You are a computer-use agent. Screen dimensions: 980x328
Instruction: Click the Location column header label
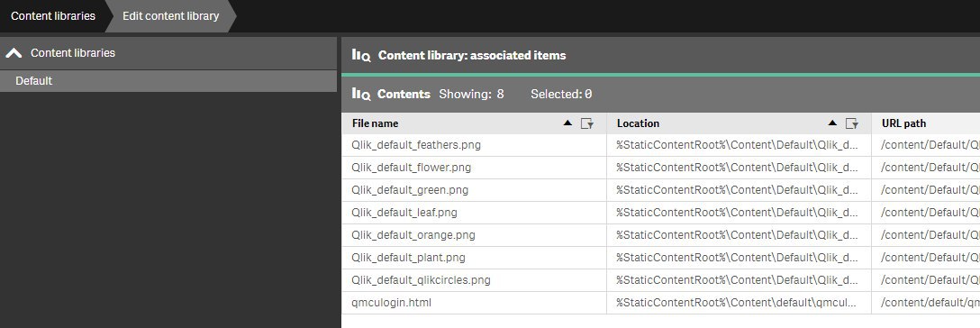638,123
